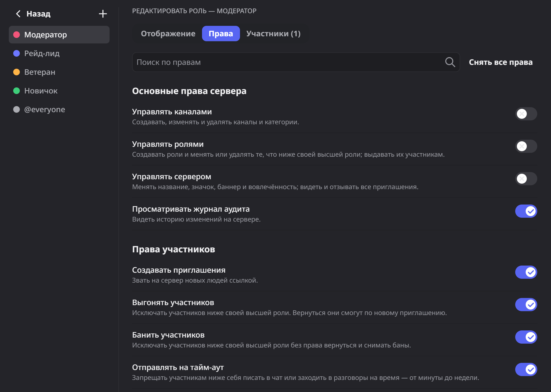Select the @everyone role in sidebar

tap(59, 109)
